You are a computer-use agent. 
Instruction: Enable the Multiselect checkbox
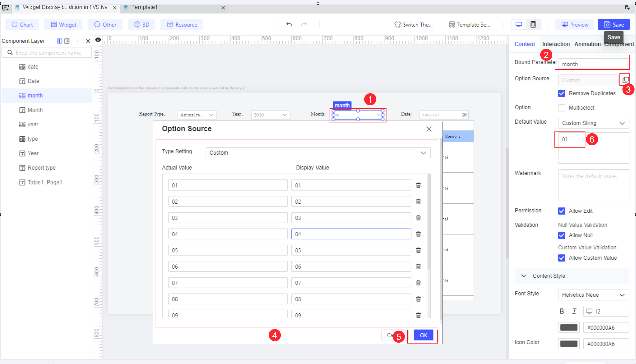click(x=562, y=108)
